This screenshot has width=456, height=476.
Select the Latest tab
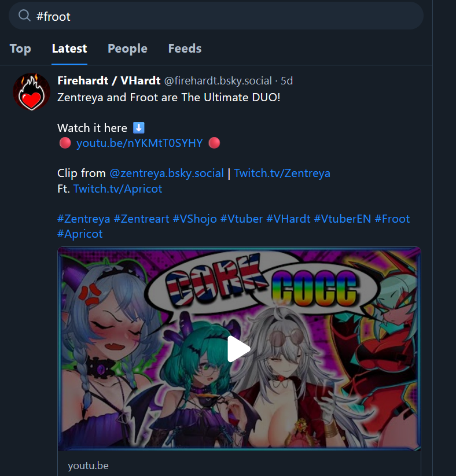(69, 49)
